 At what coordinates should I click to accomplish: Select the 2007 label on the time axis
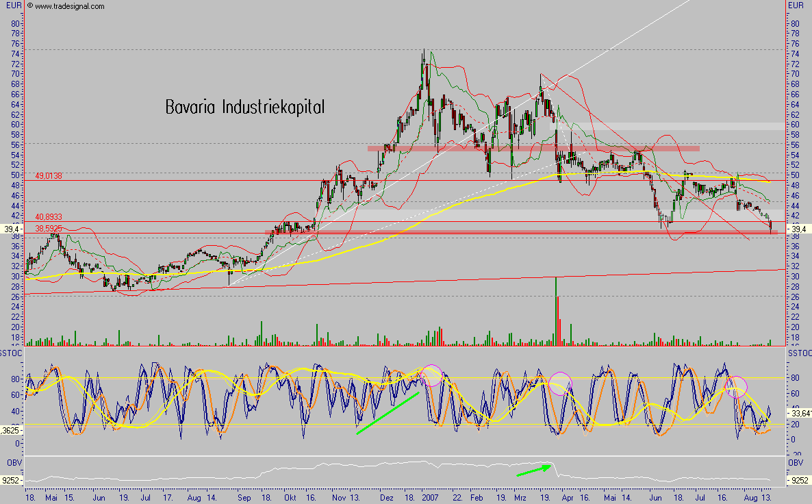coord(430,499)
